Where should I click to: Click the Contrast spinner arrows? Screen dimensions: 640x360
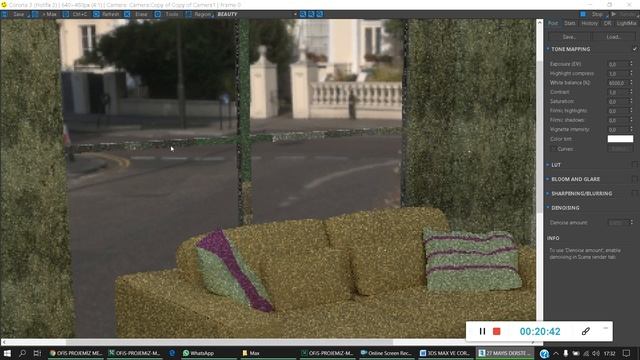pos(631,93)
